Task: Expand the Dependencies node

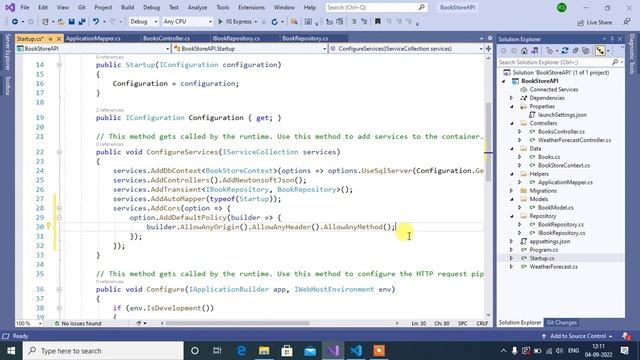Action: 511,98
